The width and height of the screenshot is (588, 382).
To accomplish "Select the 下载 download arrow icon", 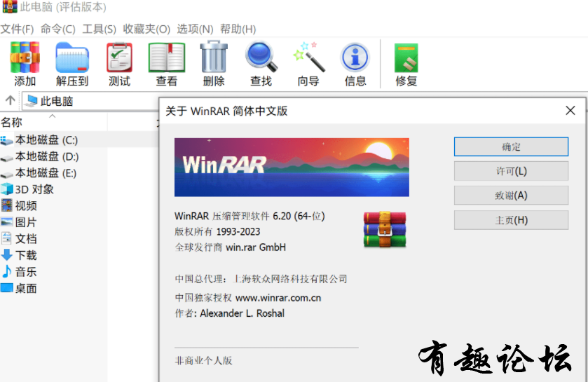I will coord(7,255).
